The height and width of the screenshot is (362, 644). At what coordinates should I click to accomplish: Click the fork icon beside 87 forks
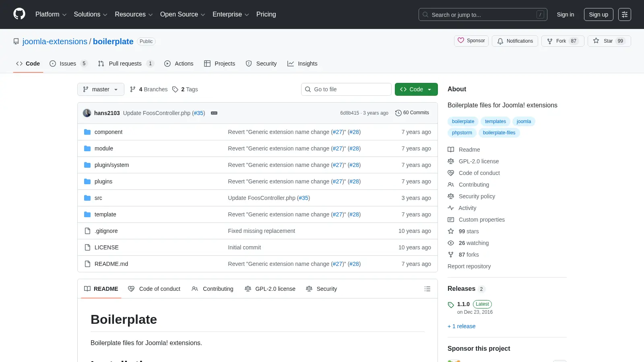[x=451, y=255]
